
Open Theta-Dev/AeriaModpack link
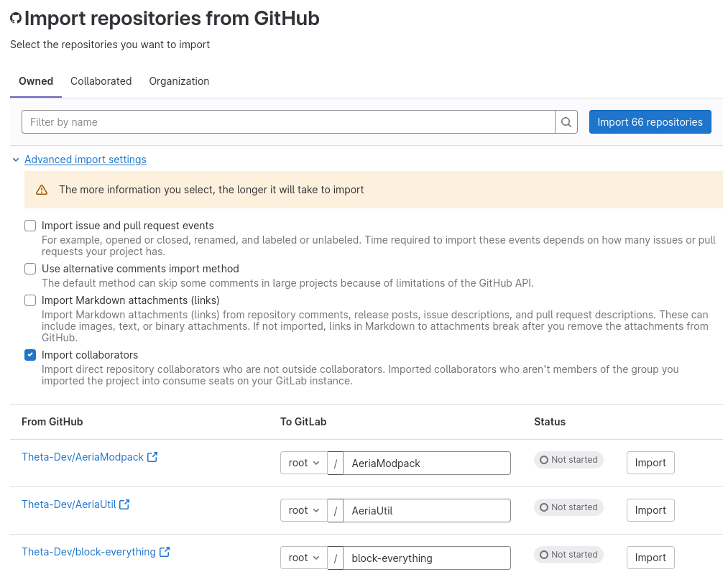pos(83,457)
